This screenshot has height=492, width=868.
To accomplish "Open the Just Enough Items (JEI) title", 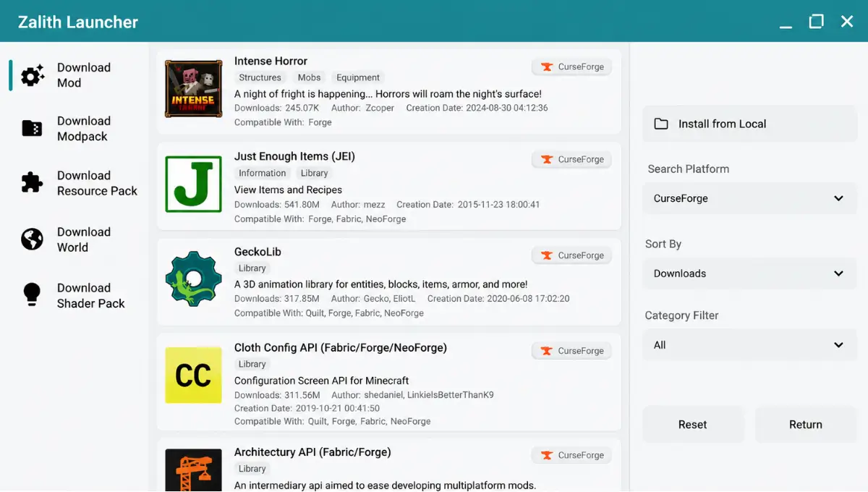I will point(294,156).
